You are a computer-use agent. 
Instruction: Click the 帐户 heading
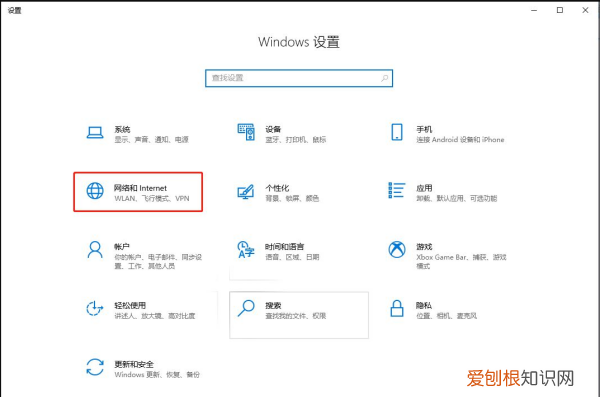tap(122, 247)
